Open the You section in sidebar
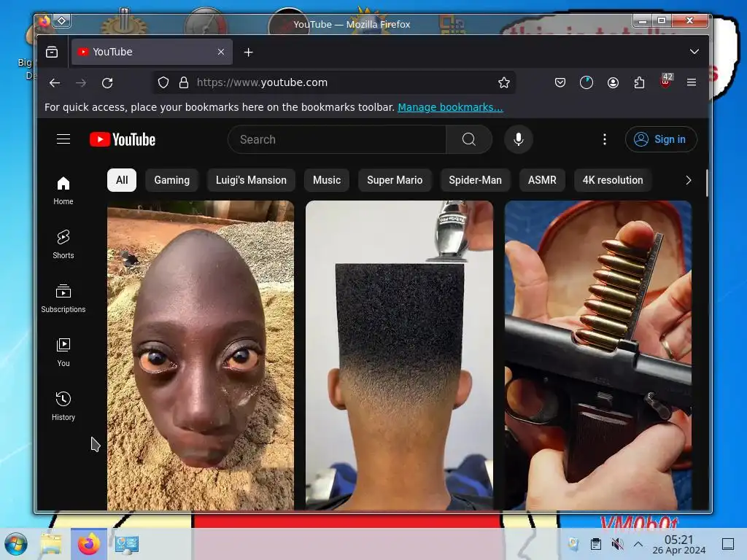This screenshot has height=560, width=747. (x=63, y=352)
